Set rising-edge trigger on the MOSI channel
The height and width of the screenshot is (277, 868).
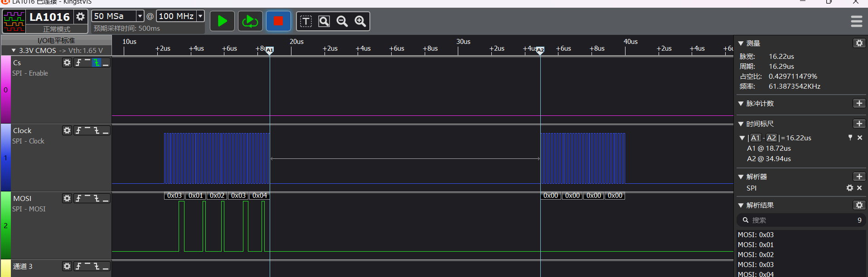click(78, 198)
